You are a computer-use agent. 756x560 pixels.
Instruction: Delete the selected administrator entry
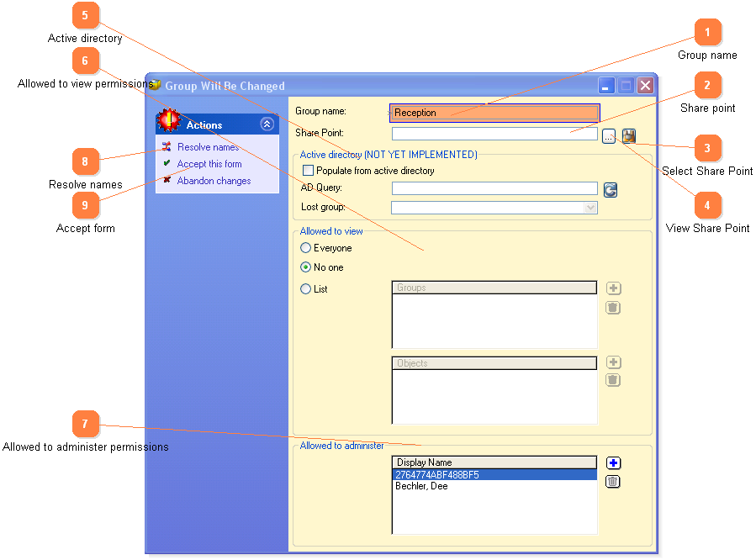(x=613, y=482)
